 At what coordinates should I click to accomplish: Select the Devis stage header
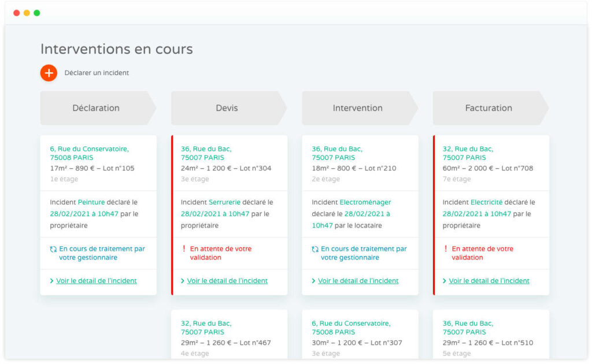(229, 108)
